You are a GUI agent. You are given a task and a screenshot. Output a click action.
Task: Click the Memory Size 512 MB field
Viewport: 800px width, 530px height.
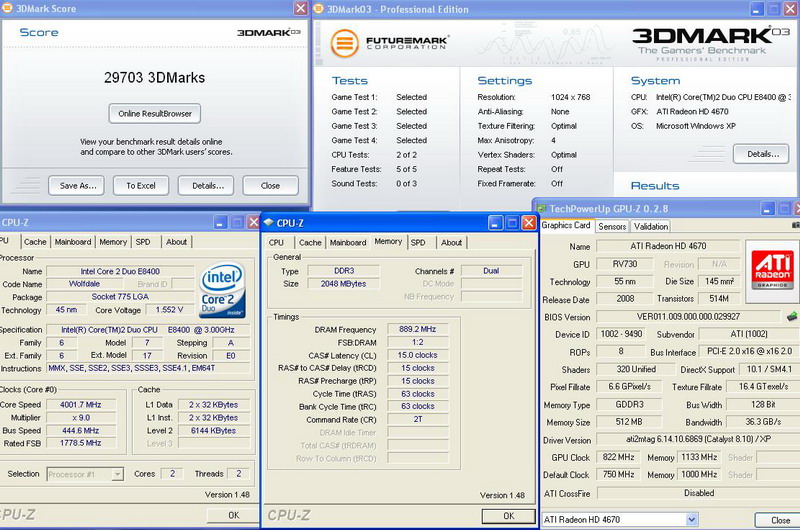pos(629,422)
